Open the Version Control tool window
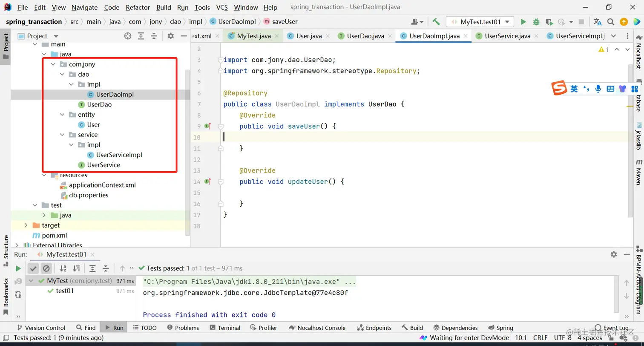644x346 pixels. click(41, 328)
